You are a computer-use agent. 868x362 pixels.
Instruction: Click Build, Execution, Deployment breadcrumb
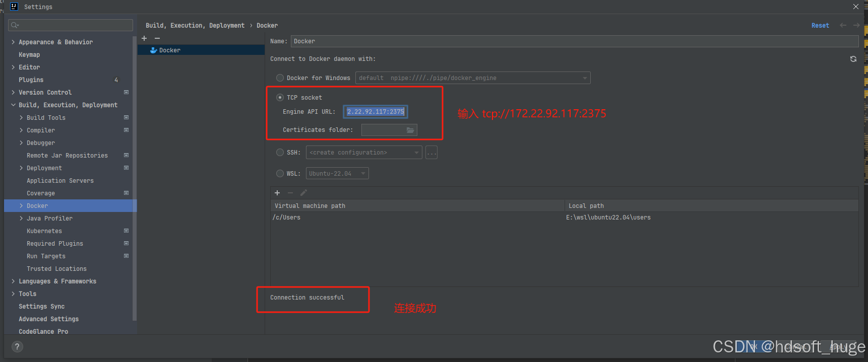[x=195, y=26]
